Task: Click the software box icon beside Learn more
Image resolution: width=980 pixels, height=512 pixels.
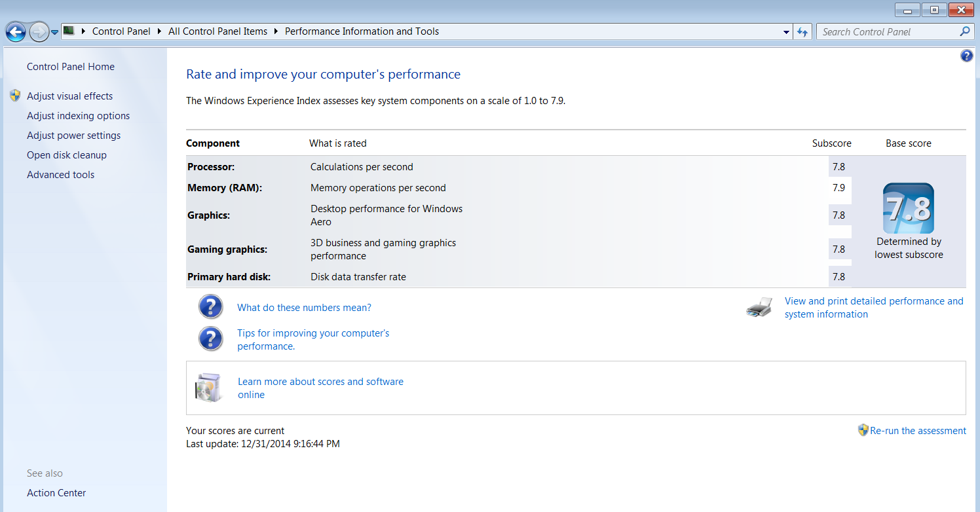Action: (x=210, y=387)
